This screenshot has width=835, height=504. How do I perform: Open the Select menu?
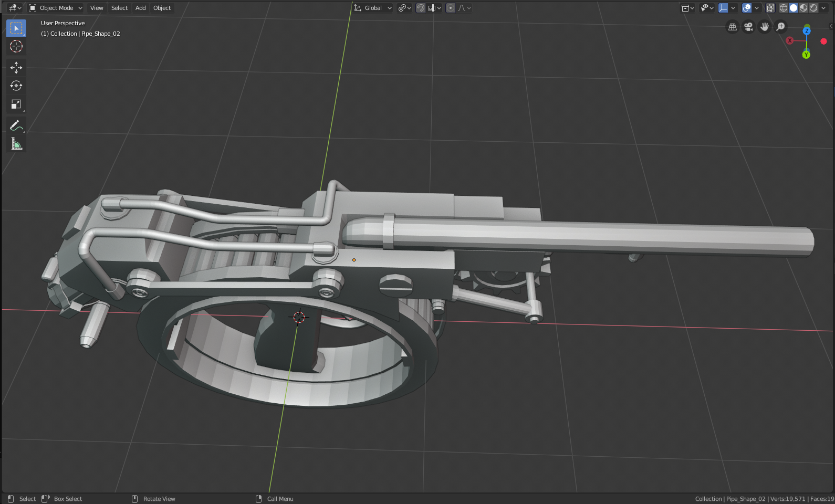(119, 8)
